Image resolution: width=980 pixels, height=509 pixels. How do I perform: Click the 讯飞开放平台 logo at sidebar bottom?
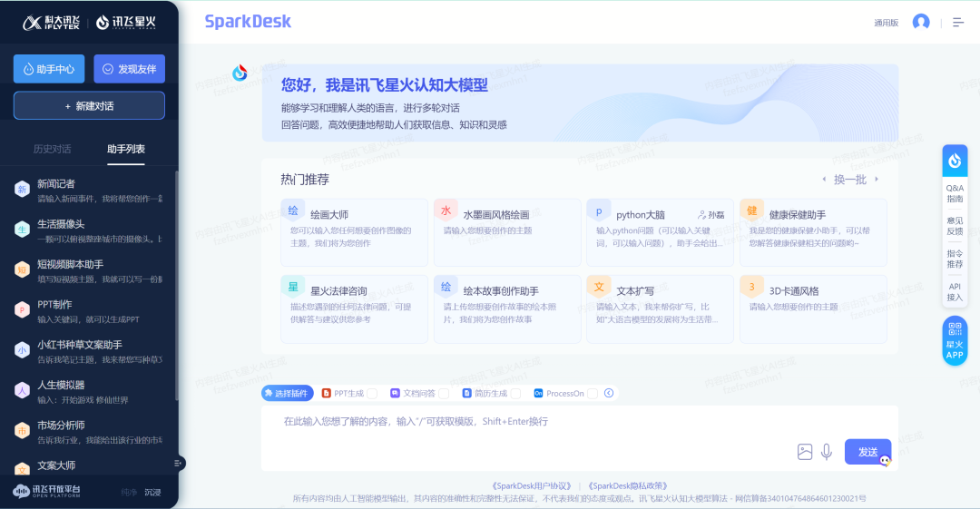47,492
